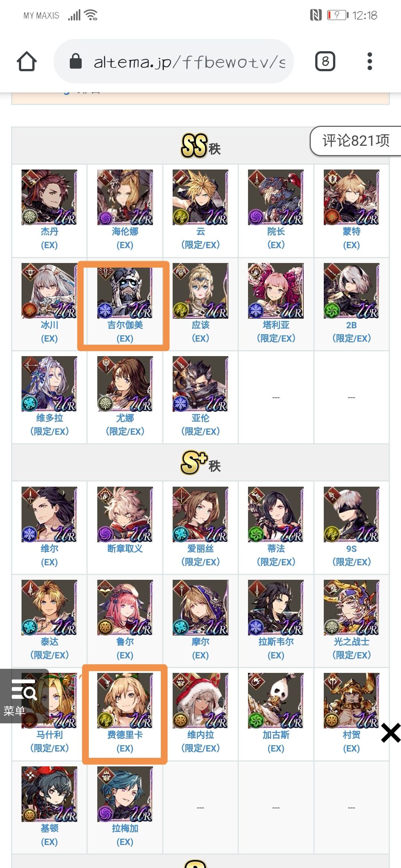Screen dimensions: 401x868
Task: Open the 尤娜 (限定/EX) link
Action: [125, 425]
